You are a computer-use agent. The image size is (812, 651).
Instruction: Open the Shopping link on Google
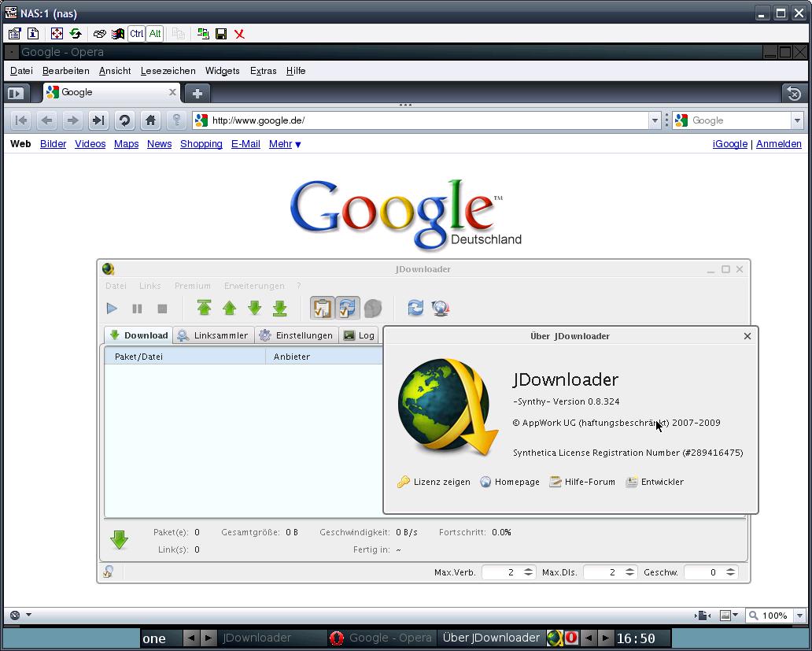pyautogui.click(x=201, y=144)
